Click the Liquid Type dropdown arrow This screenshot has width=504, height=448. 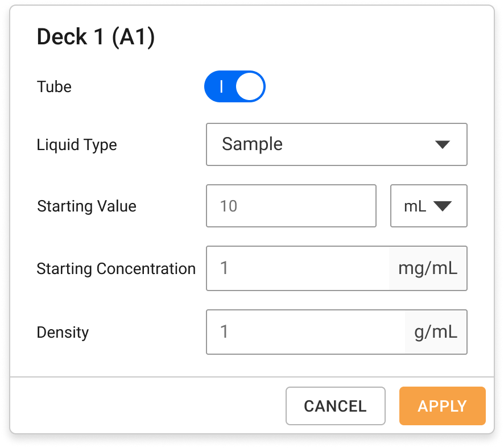[x=443, y=144]
